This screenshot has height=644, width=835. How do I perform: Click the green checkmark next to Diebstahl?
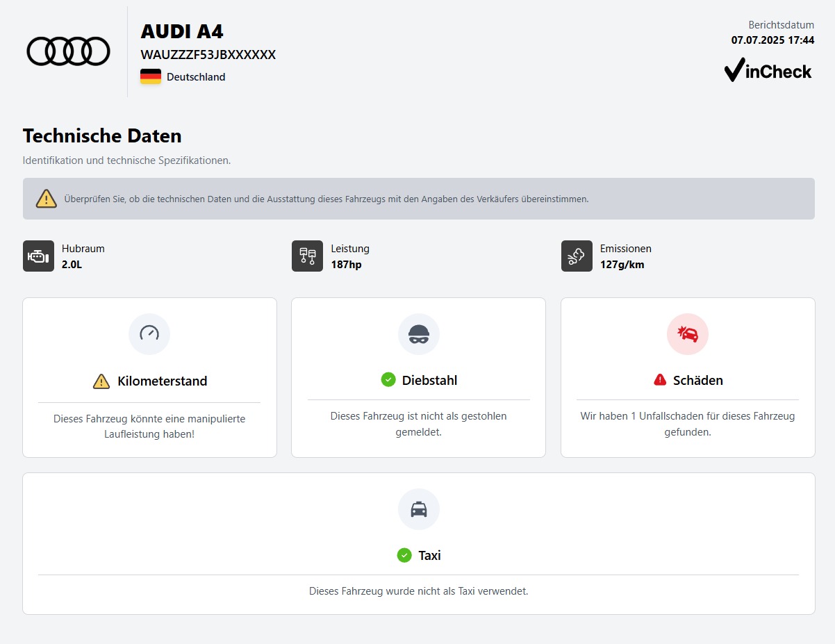click(x=388, y=379)
